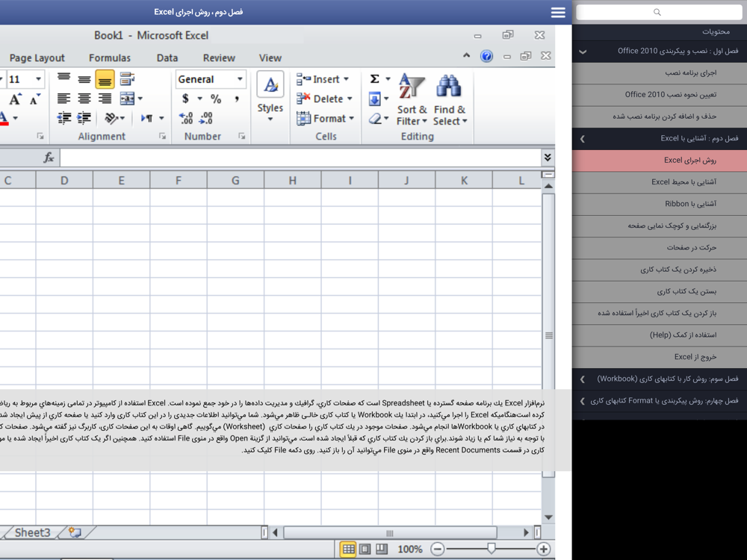Switch to Normal view

click(348, 549)
